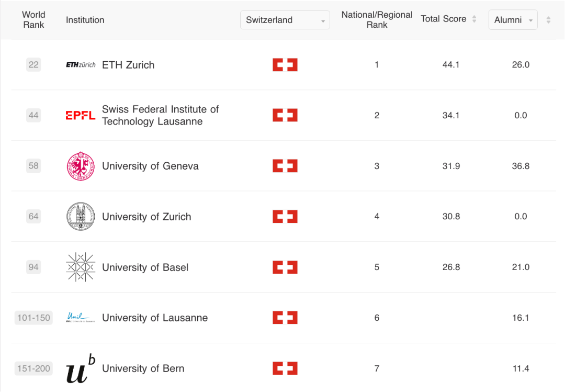Sort by Total Score using arrows

474,19
